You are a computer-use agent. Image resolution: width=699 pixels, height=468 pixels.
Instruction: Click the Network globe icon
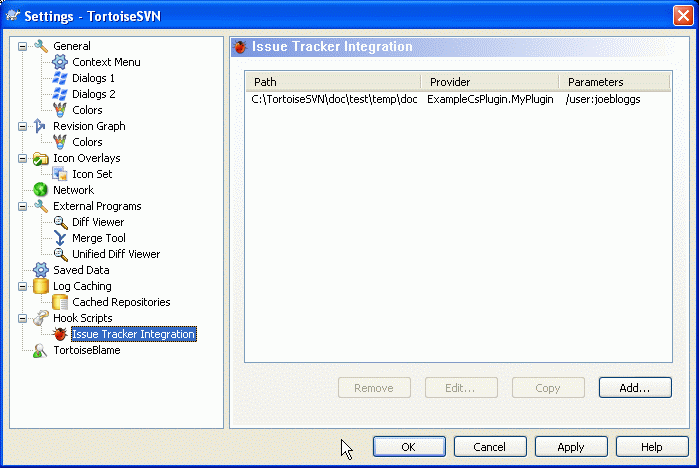41,190
